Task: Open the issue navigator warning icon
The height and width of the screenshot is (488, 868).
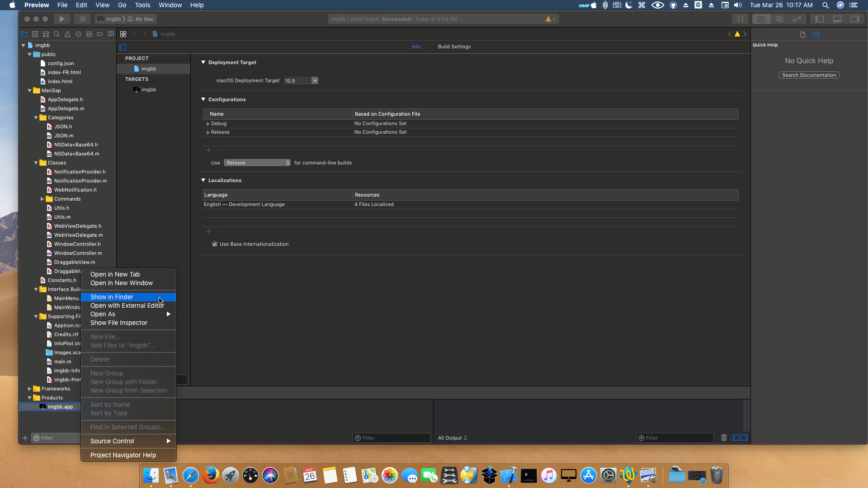Action: pos(67,34)
